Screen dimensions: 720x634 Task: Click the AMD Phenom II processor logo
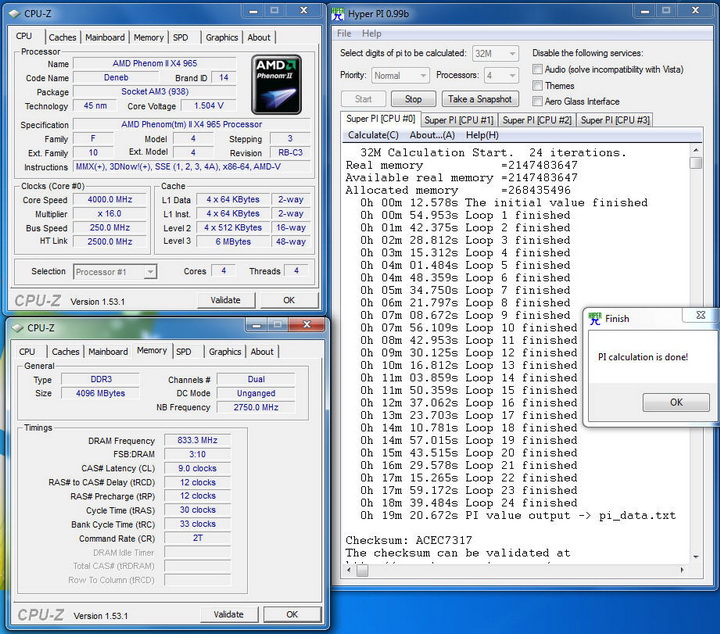276,84
